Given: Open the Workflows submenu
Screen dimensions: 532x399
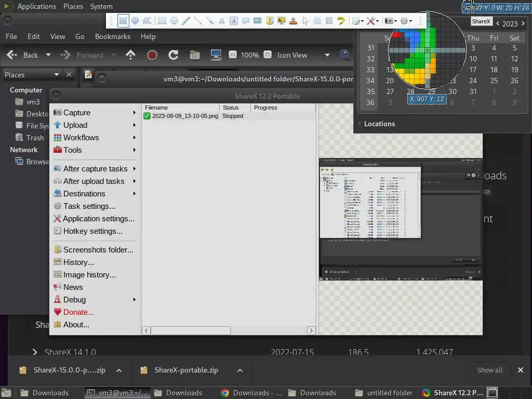Looking at the screenshot, I should 95,138.
